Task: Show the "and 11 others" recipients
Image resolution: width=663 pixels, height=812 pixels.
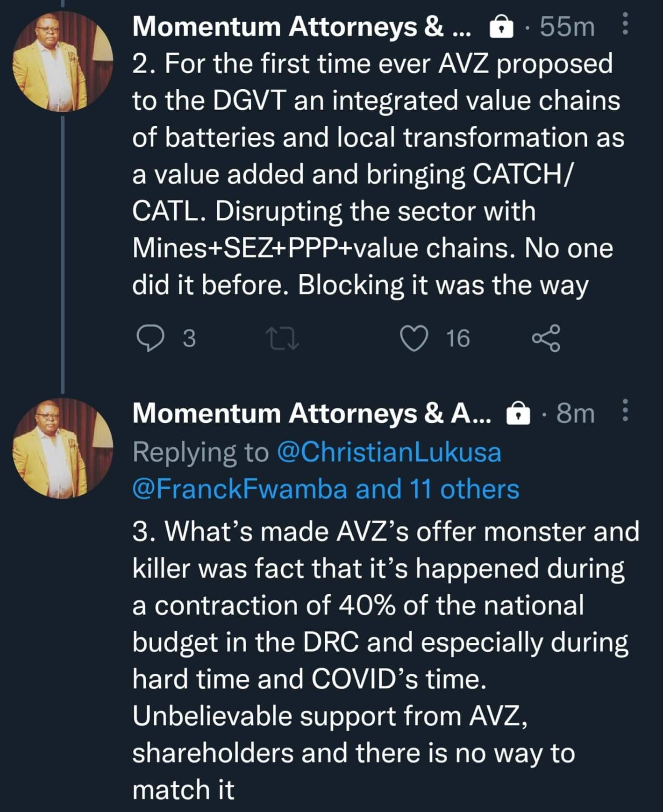Action: [437, 489]
